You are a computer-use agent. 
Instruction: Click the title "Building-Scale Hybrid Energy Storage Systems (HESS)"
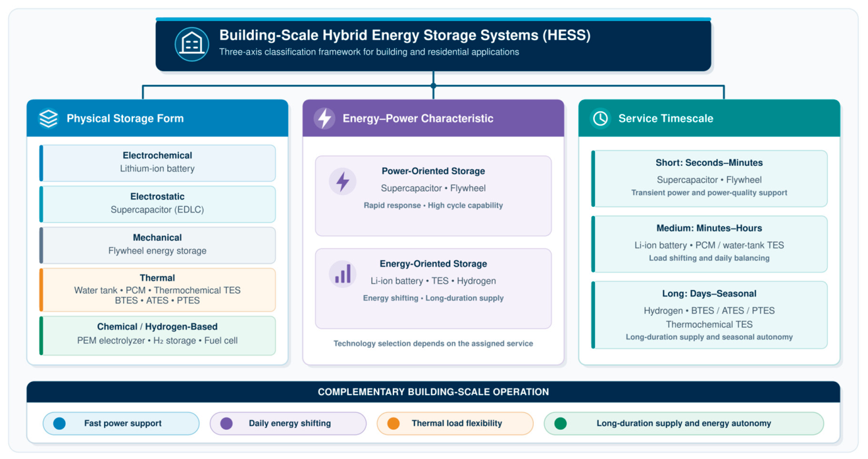[x=405, y=36]
